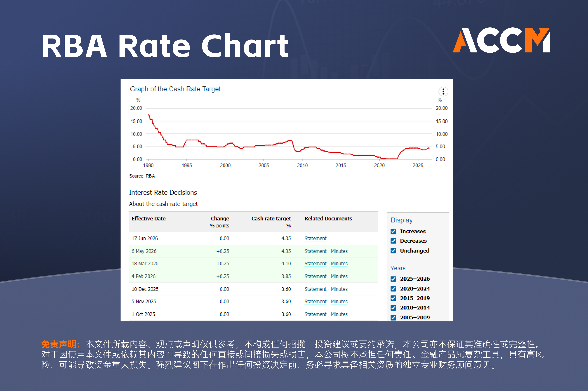This screenshot has height=391, width=588.
Task: Open Minutes for 1 Oct 2025
Action: [x=339, y=314]
